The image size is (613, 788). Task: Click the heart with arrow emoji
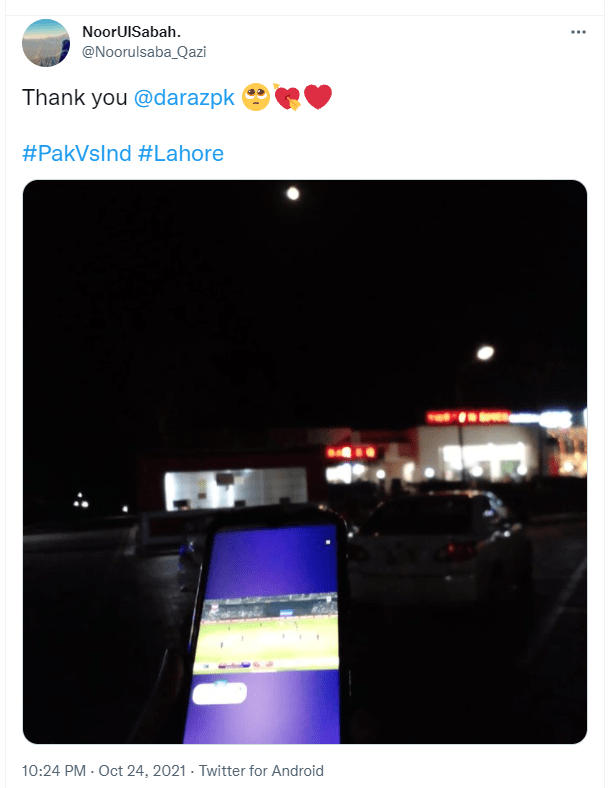(x=286, y=96)
